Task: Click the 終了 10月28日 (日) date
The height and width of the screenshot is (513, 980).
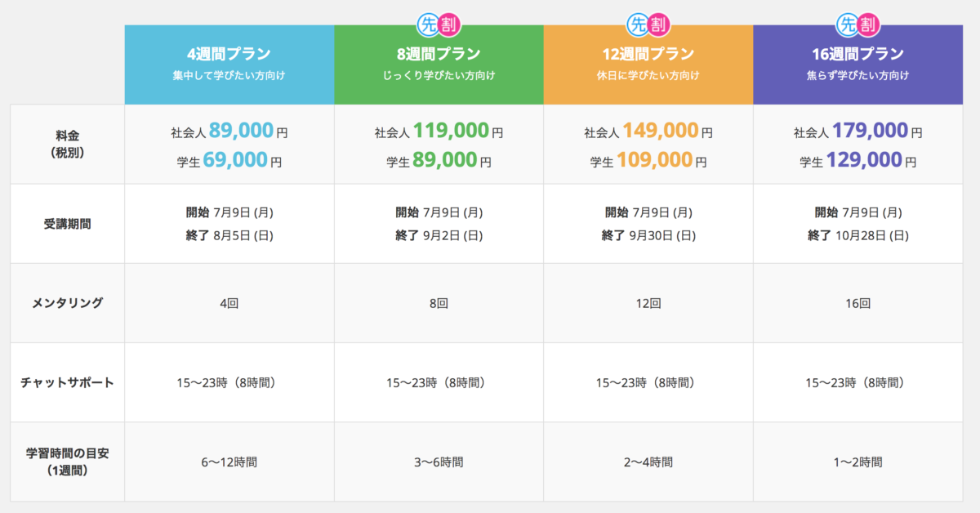Action: pyautogui.click(x=857, y=235)
